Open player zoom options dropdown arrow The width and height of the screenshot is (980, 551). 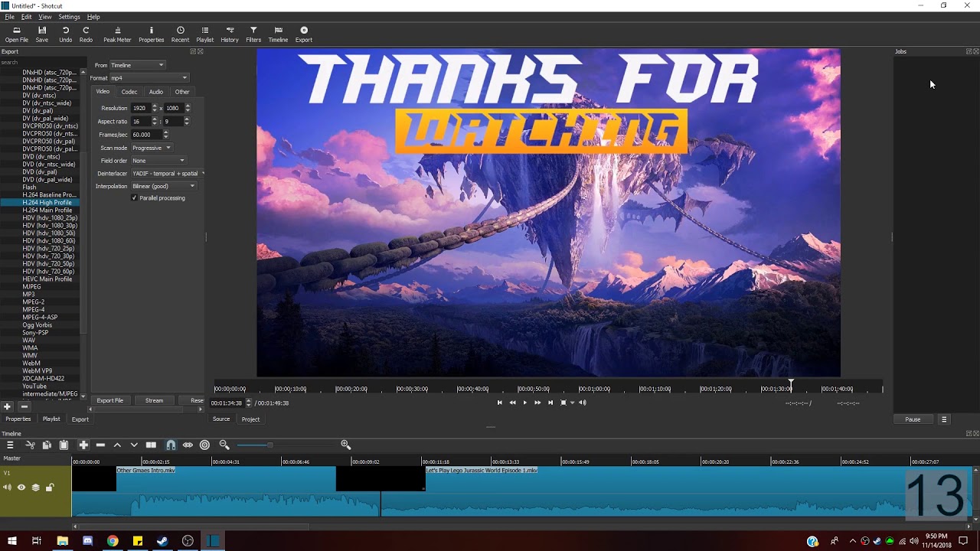coord(572,403)
